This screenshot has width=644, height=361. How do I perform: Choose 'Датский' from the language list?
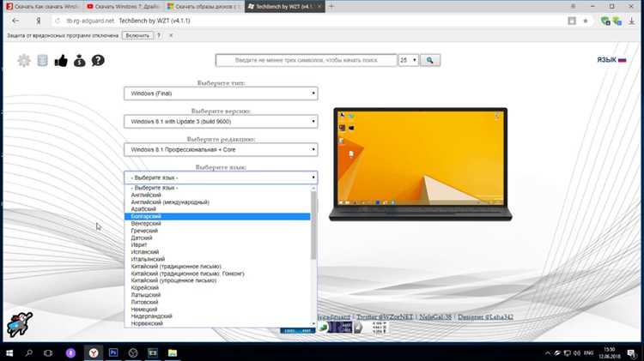(217, 238)
